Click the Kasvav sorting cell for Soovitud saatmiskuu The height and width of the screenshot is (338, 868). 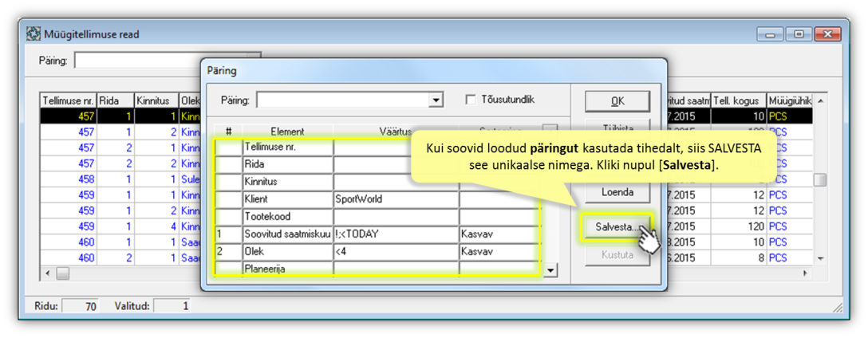499,234
